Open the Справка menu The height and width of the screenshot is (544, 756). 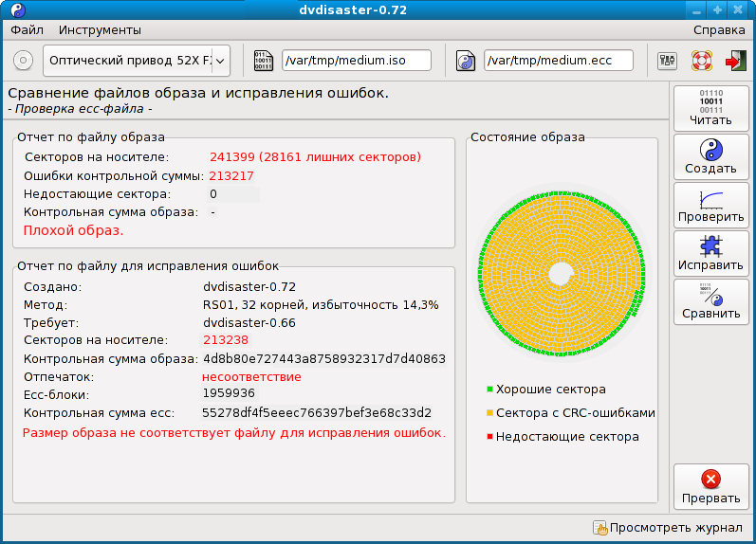[719, 30]
